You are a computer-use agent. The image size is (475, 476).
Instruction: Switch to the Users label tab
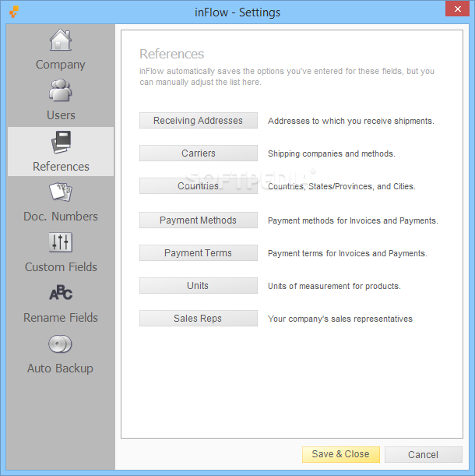[x=61, y=115]
